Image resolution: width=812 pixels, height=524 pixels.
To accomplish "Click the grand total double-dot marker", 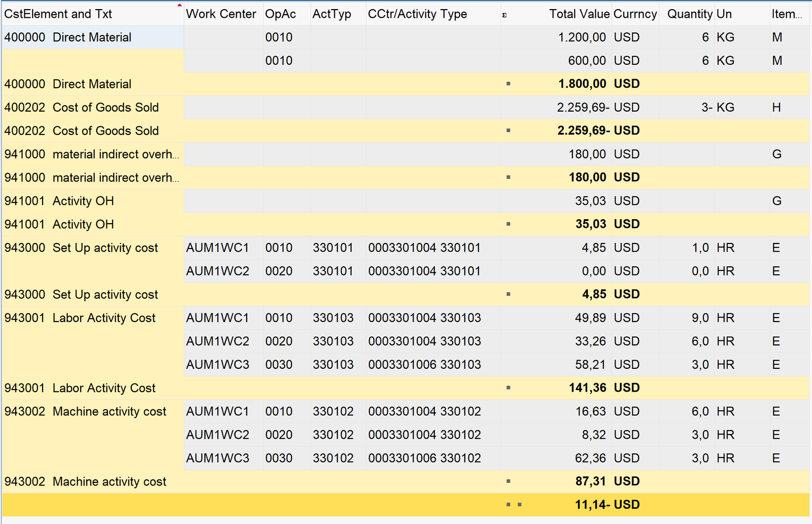I will [x=514, y=505].
